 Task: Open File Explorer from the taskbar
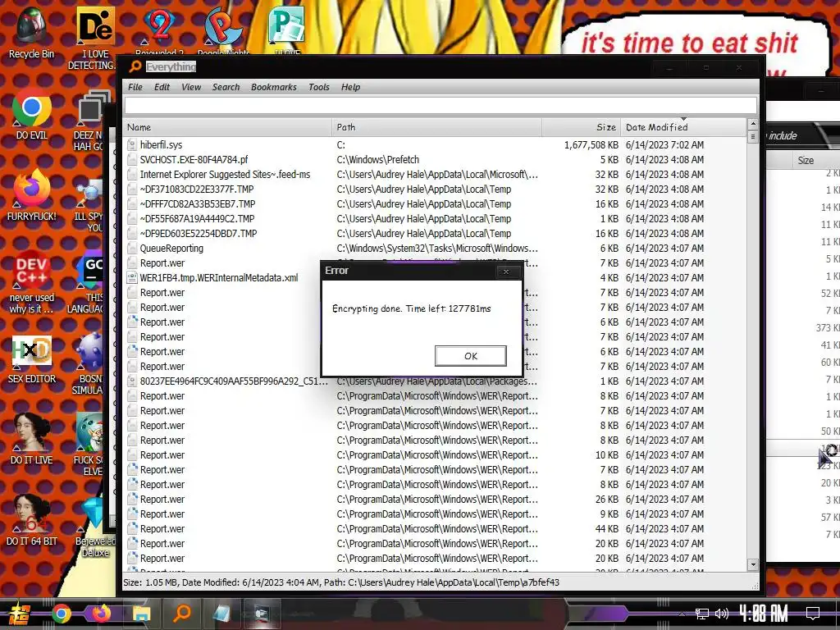pos(142,614)
